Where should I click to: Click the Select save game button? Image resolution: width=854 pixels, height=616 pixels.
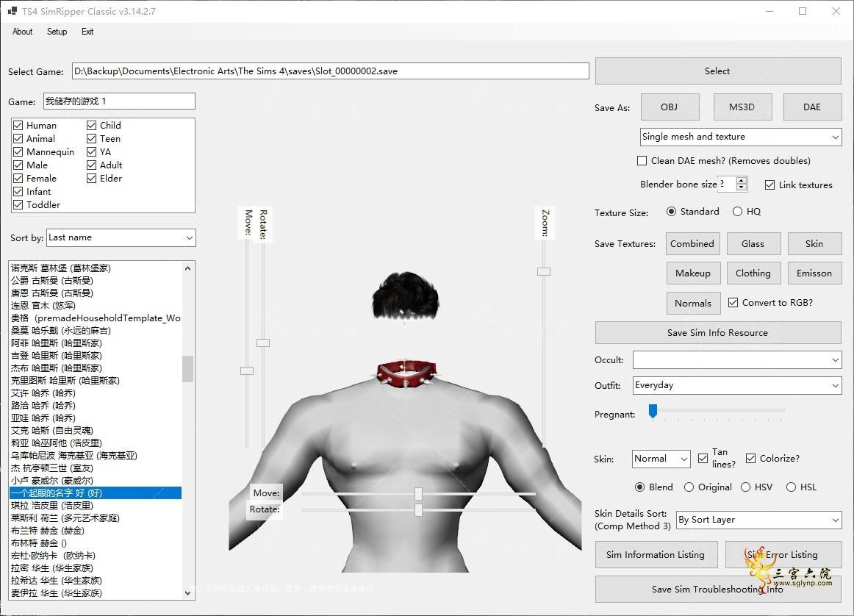click(718, 71)
